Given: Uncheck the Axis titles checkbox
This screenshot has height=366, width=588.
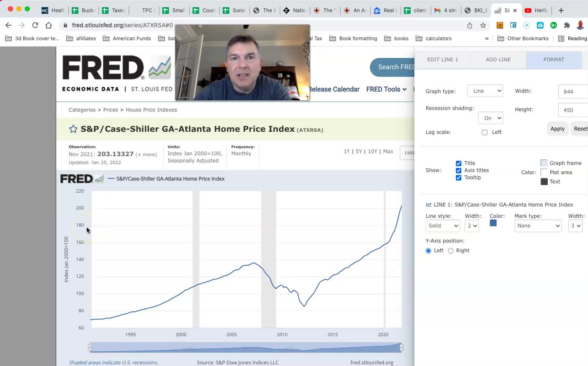Looking at the screenshot, I should [x=458, y=170].
